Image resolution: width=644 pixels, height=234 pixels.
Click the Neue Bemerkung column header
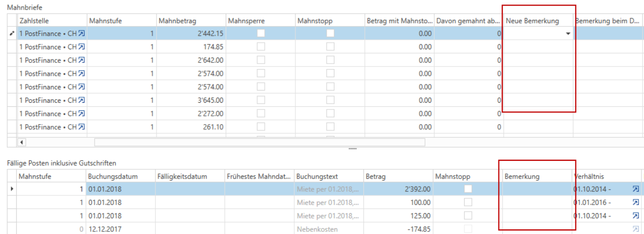(538, 21)
